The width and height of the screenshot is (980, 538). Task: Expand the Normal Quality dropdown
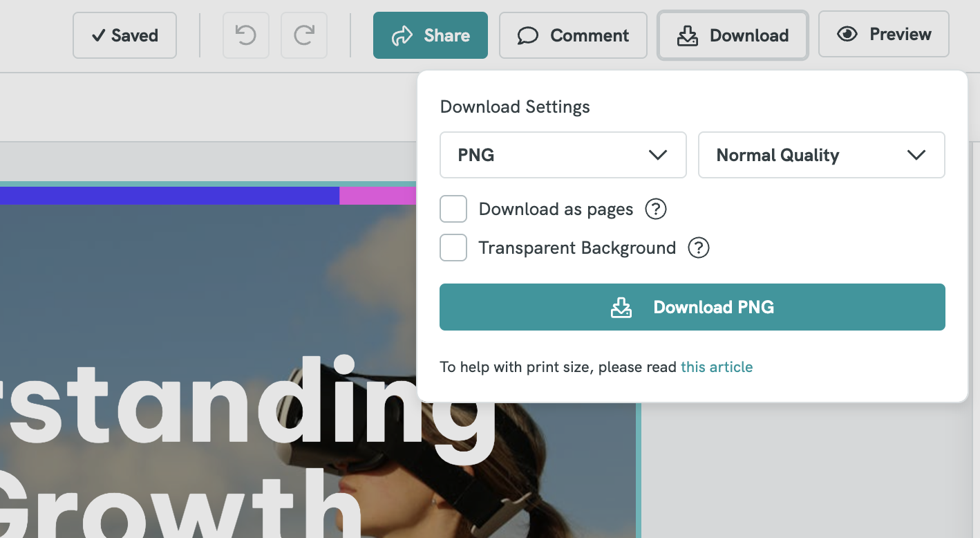(x=822, y=155)
